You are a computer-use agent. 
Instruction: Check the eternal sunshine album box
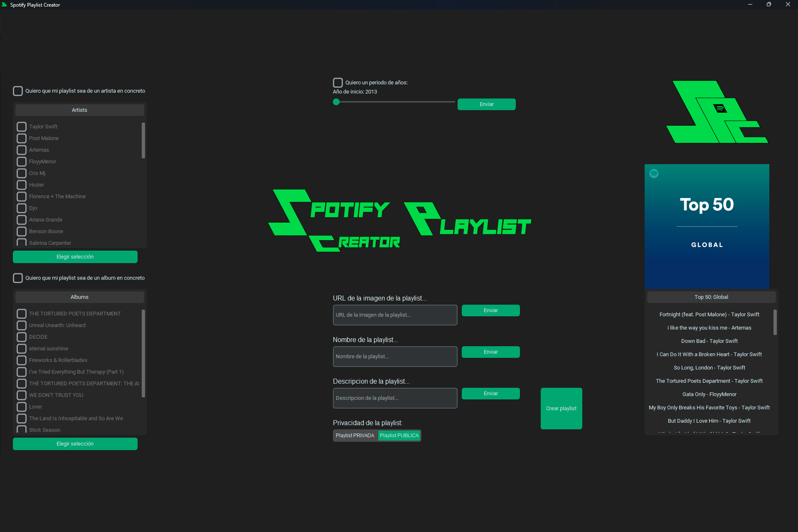[x=22, y=349]
